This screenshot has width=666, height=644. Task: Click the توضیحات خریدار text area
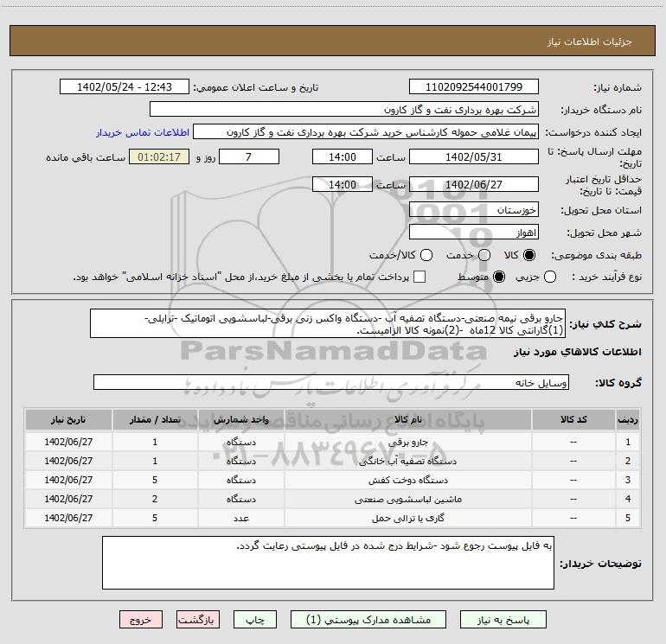328,563
